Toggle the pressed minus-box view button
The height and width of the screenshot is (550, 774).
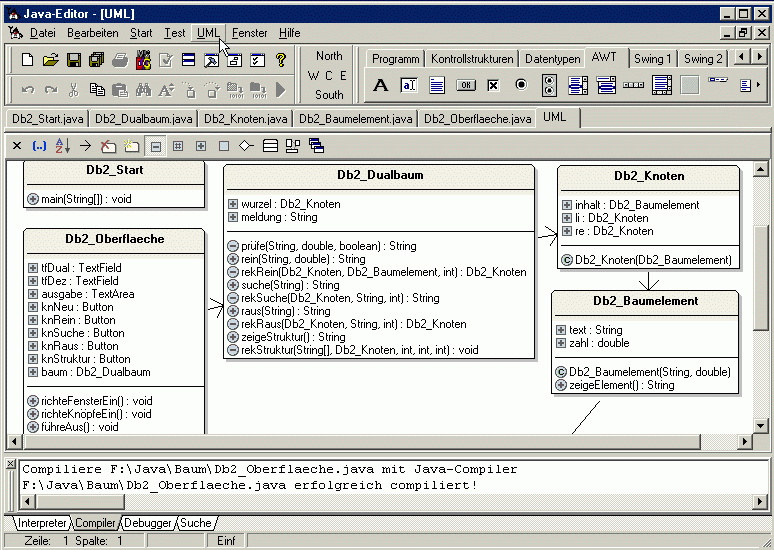(x=155, y=146)
